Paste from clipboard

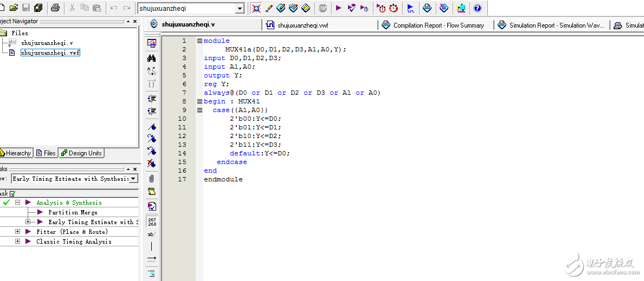[x=97, y=8]
